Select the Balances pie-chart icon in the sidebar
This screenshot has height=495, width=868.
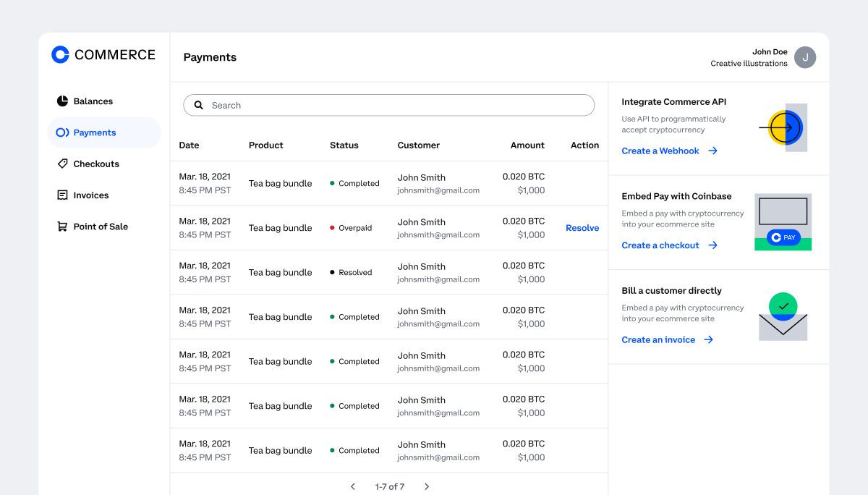(x=62, y=101)
